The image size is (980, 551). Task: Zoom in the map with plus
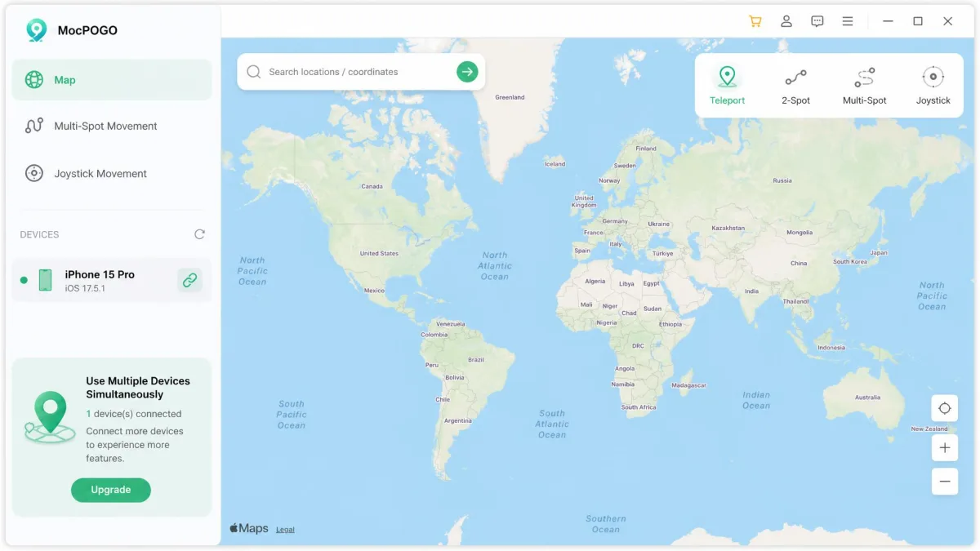tap(945, 447)
